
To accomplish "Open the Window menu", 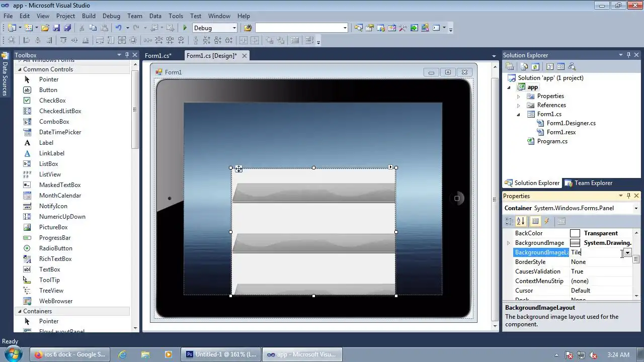I will pos(219,16).
